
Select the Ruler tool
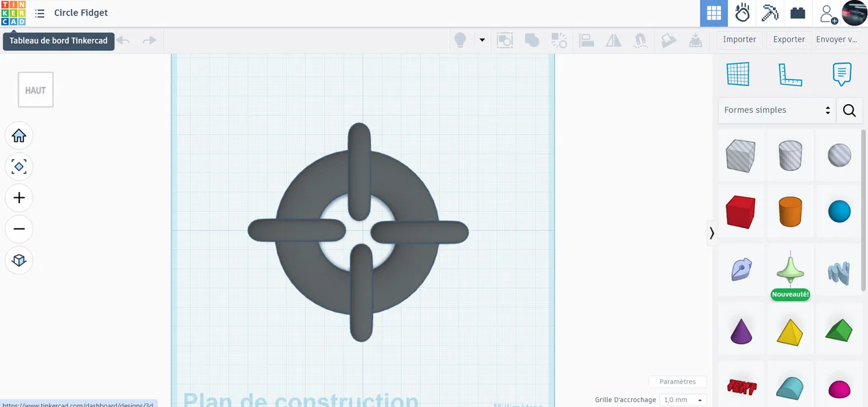coord(790,74)
